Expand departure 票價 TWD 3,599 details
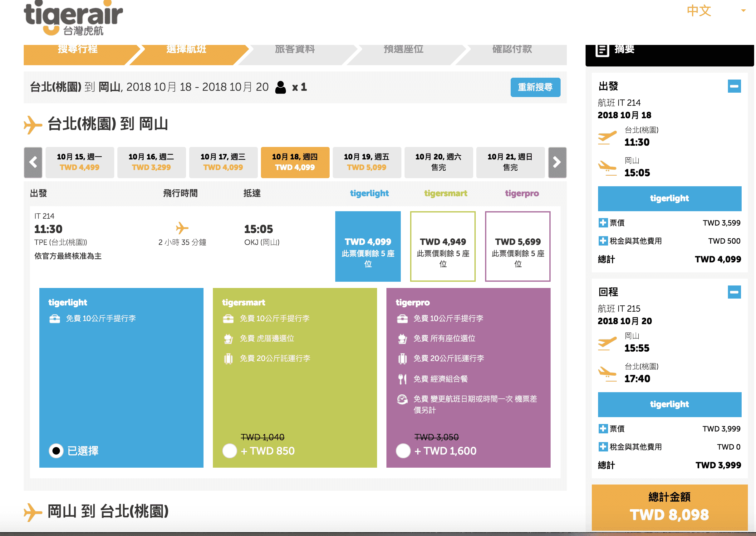Screen dimensions: 756x536 [603, 223]
